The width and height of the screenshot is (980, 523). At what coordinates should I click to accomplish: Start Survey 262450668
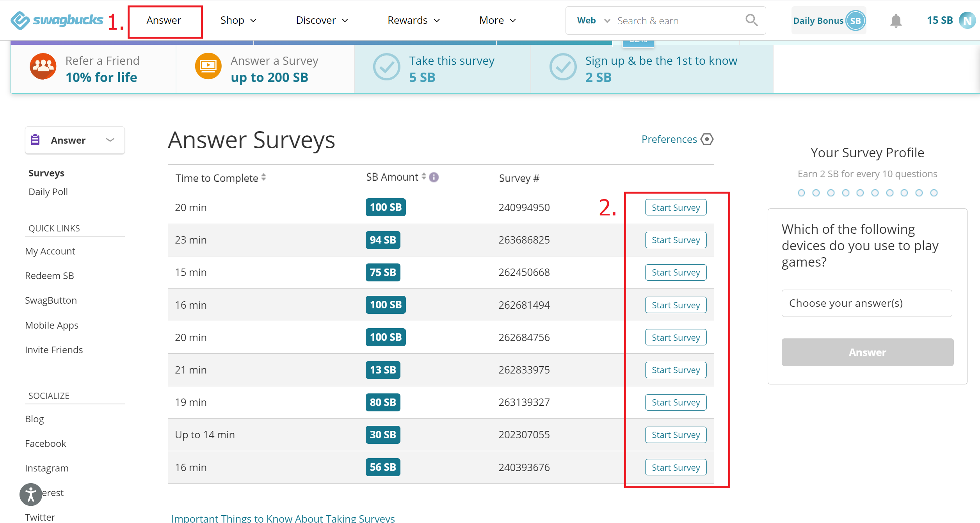coord(676,272)
